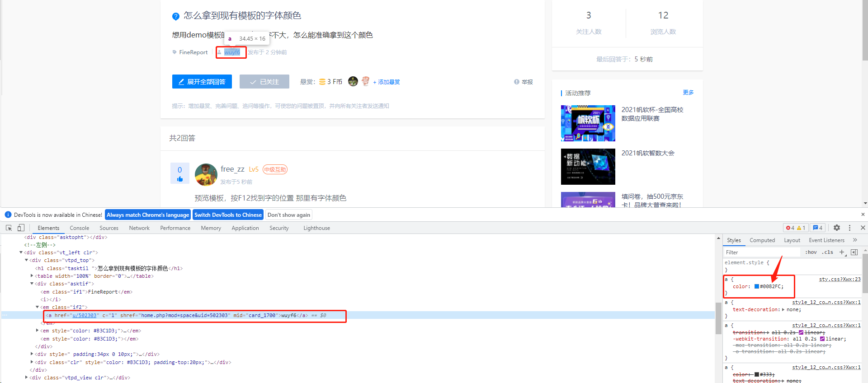Image resolution: width=868 pixels, height=383 pixels.
Task: Open the wuyf6 author link
Action: click(x=232, y=52)
